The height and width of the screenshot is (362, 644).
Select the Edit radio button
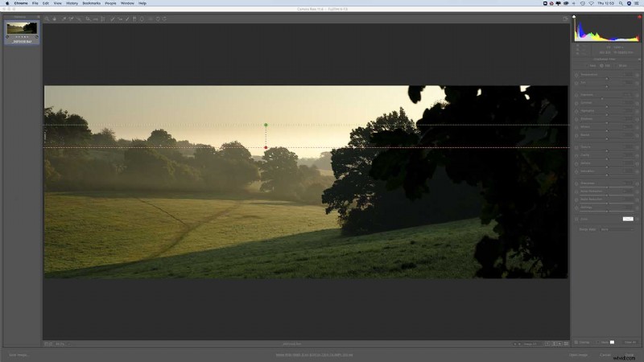coord(601,66)
